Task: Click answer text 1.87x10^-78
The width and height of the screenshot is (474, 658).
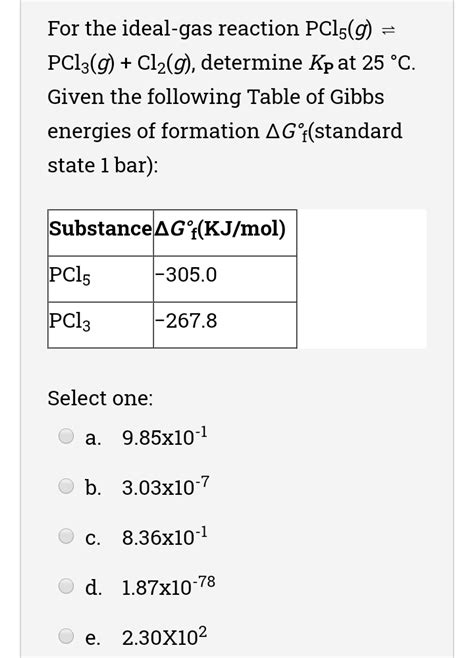Action: click(169, 586)
